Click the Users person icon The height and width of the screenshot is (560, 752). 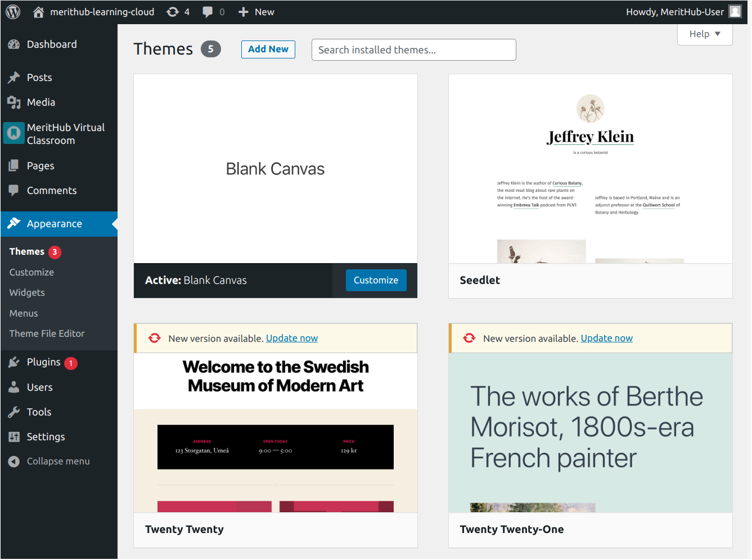14,387
